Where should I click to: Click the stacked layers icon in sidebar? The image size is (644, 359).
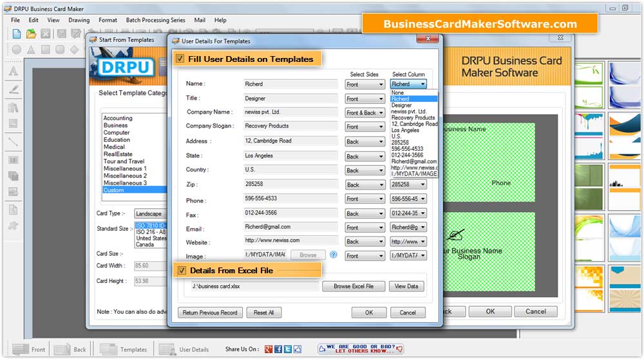(x=14, y=176)
